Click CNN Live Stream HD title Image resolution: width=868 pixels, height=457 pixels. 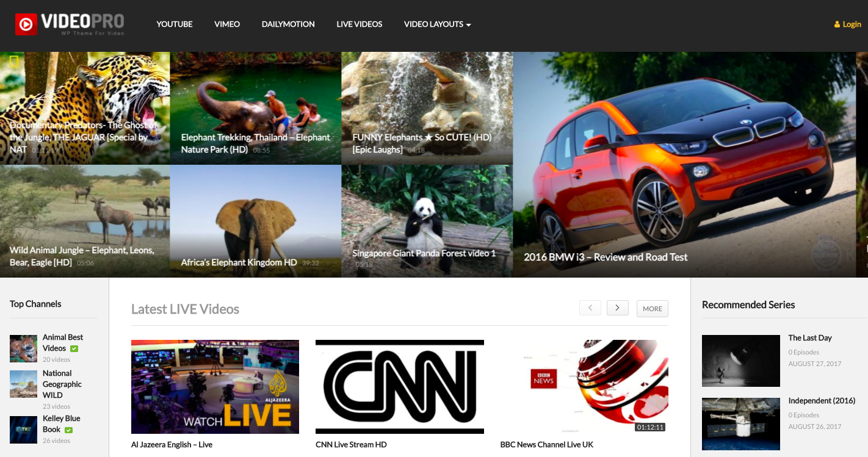tap(351, 444)
